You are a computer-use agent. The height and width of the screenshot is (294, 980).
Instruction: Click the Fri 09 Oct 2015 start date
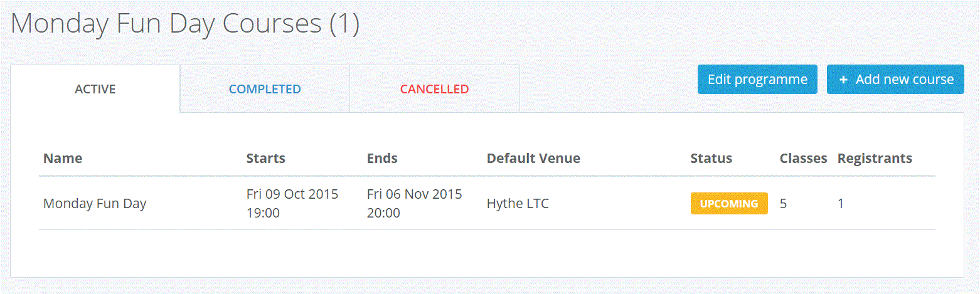(x=292, y=194)
